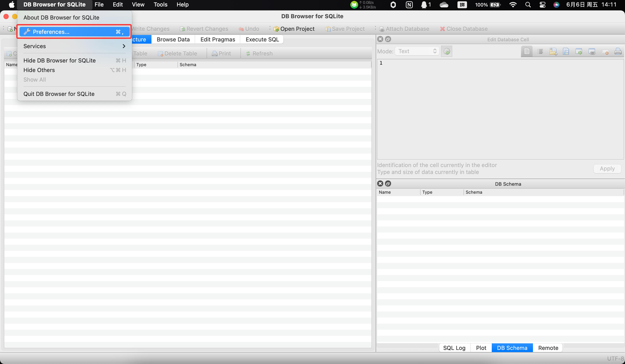The width and height of the screenshot is (625, 364).
Task: Switch to the SQL Log tab
Action: coord(454,348)
